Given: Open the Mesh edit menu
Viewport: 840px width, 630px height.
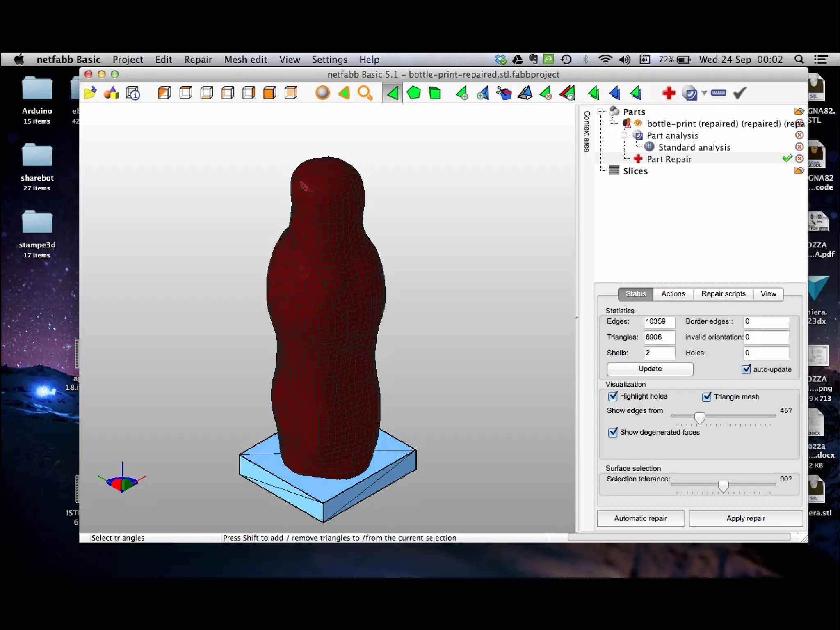Looking at the screenshot, I should tap(245, 60).
